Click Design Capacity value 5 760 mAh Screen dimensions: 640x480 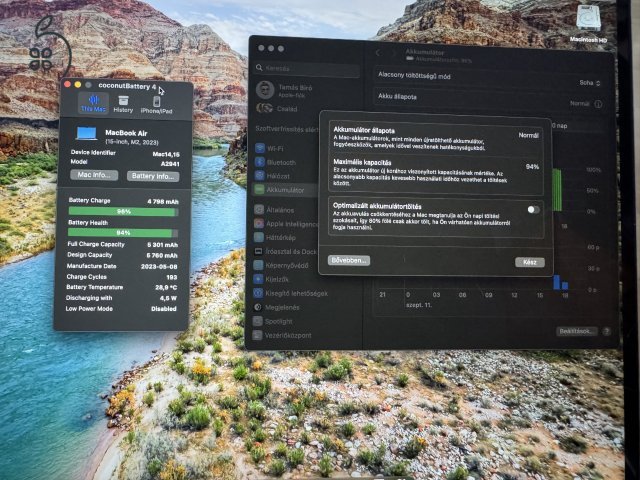162,256
